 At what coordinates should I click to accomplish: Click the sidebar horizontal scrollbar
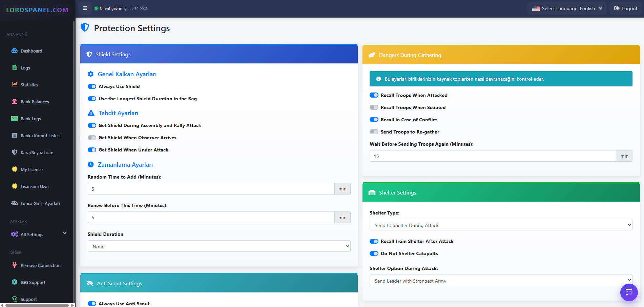coord(37,305)
